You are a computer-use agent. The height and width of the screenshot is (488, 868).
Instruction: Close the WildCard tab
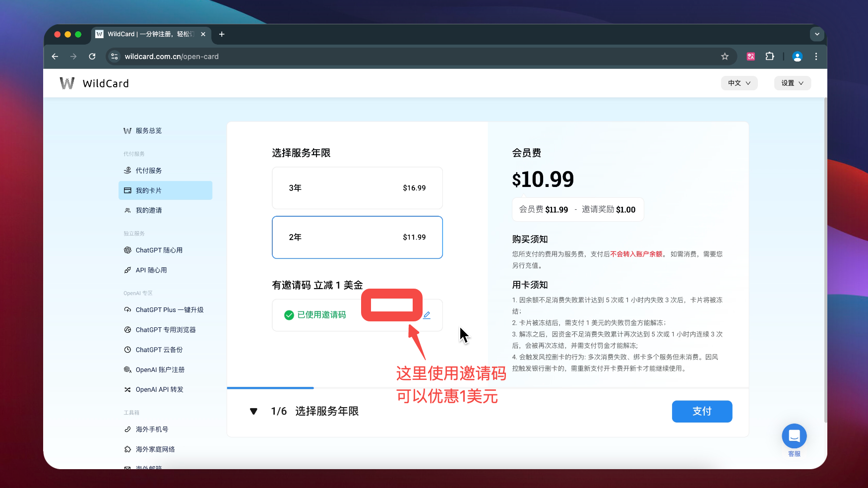(x=203, y=34)
